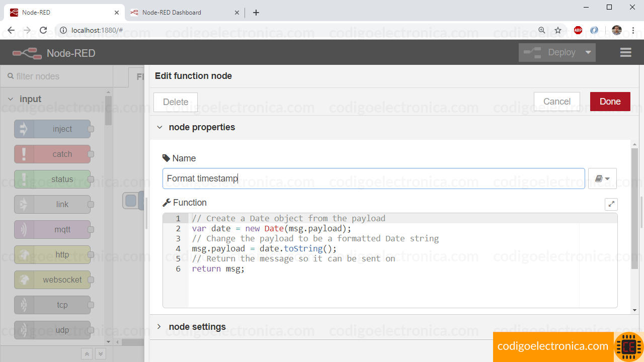This screenshot has height=362, width=644.
Task: Delete the function node
Action: (176, 102)
